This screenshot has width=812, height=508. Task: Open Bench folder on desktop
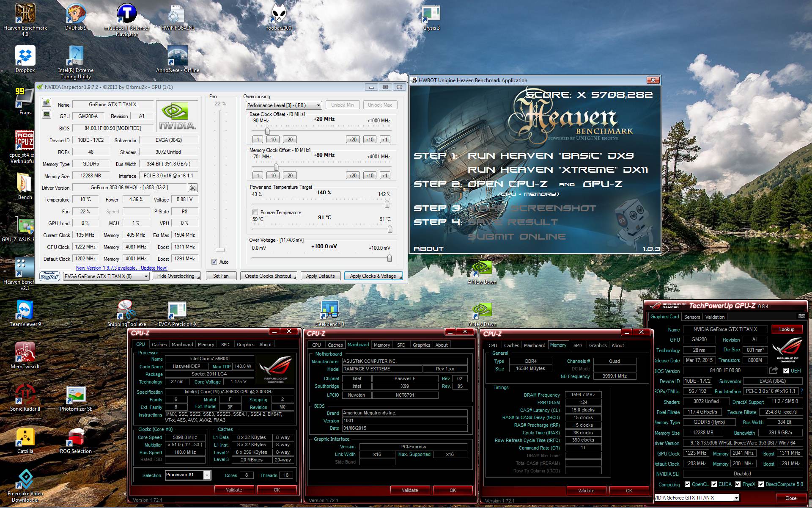click(x=25, y=186)
